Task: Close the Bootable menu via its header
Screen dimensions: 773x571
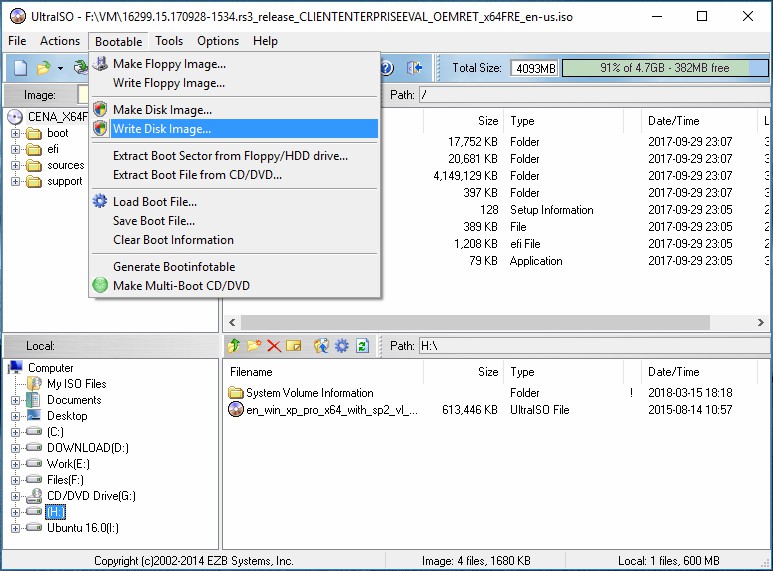Action: tap(118, 41)
